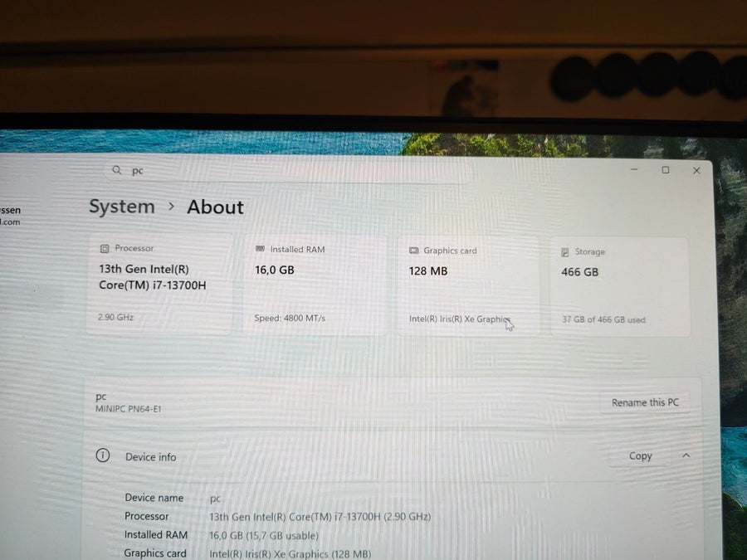Screen dimensions: 747x560
Task: Click the Graphics card label in Device info
Action: click(155, 553)
